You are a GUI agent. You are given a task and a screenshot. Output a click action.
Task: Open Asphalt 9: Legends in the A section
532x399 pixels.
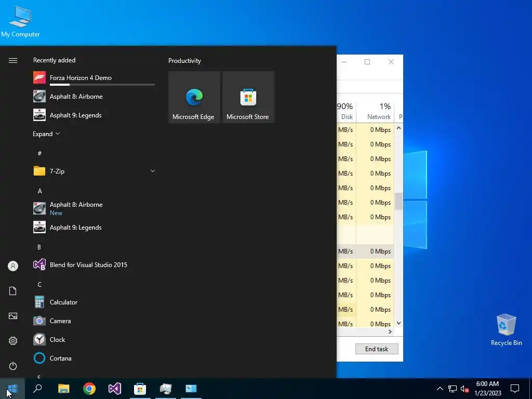94,228
